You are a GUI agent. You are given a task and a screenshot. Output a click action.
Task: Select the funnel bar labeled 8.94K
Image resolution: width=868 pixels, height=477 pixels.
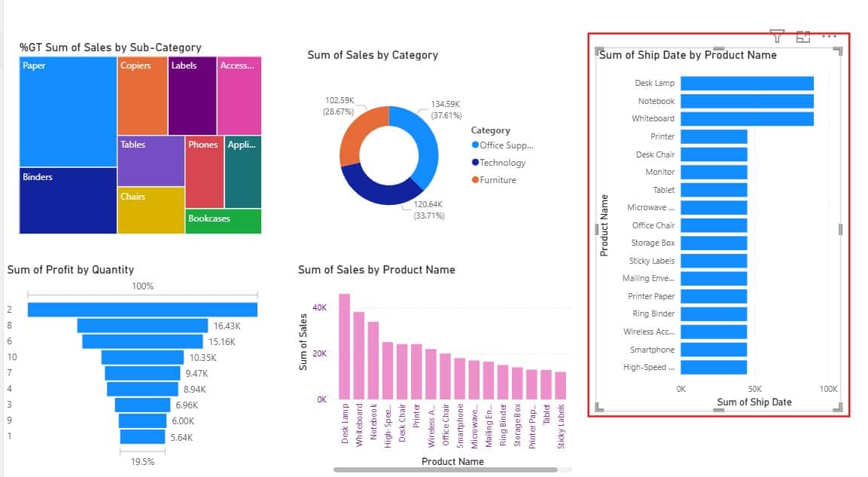click(142, 389)
